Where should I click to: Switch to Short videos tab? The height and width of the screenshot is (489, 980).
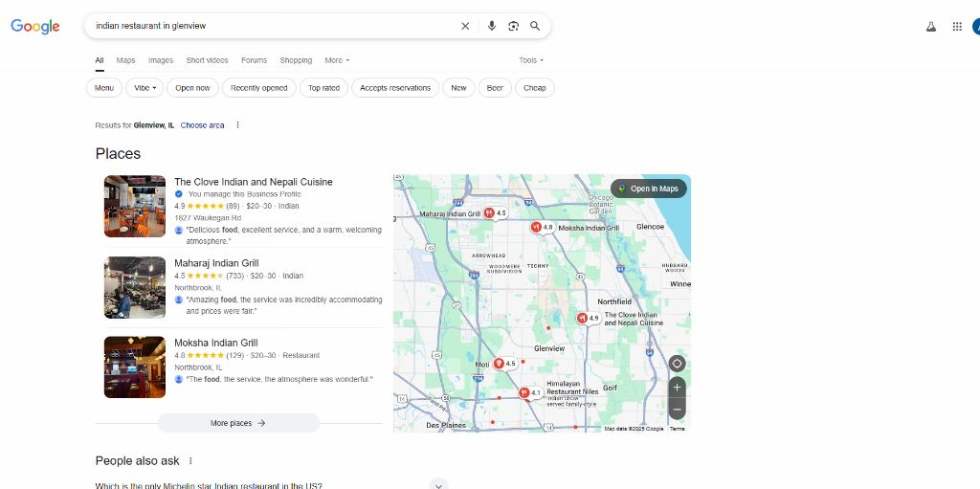207,60
